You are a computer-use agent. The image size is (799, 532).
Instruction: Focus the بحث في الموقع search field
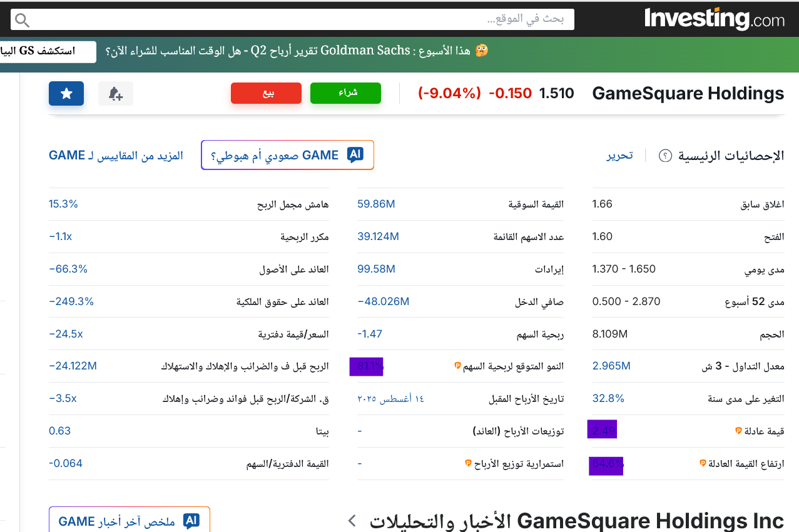(293, 19)
